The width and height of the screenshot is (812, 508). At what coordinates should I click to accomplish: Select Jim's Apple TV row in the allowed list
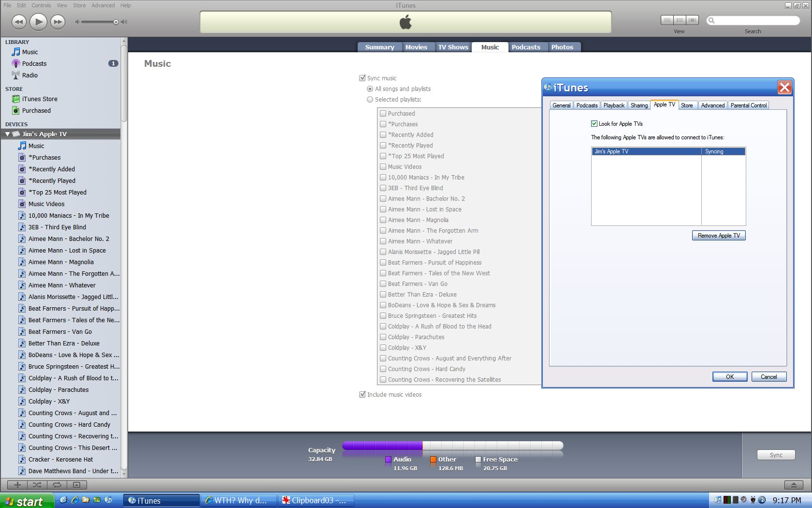click(x=668, y=151)
